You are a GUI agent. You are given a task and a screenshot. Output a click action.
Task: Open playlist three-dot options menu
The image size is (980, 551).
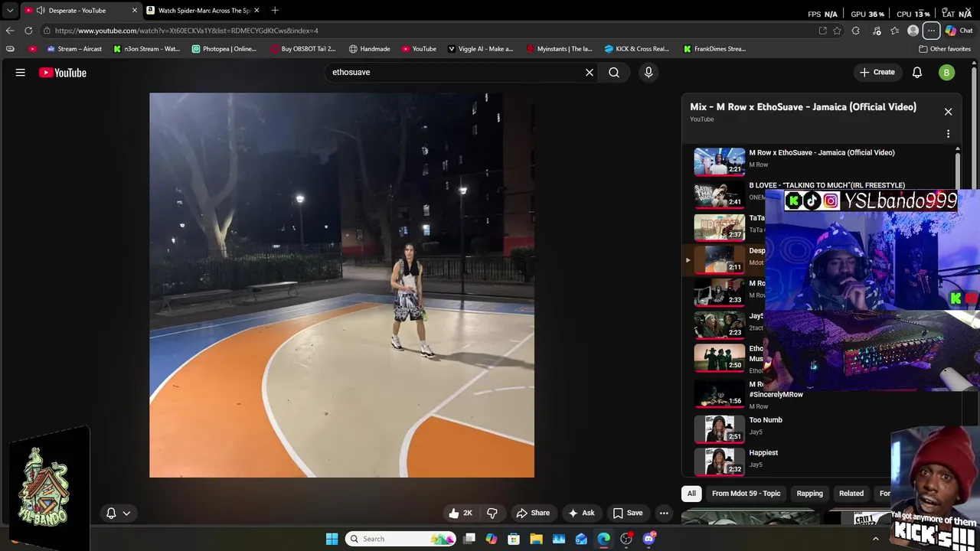[948, 134]
